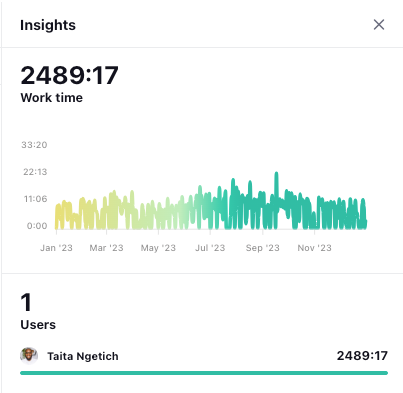Click the teal progress bar under Taita Ngetich
Image resolution: width=403 pixels, height=393 pixels.
pyautogui.click(x=204, y=373)
